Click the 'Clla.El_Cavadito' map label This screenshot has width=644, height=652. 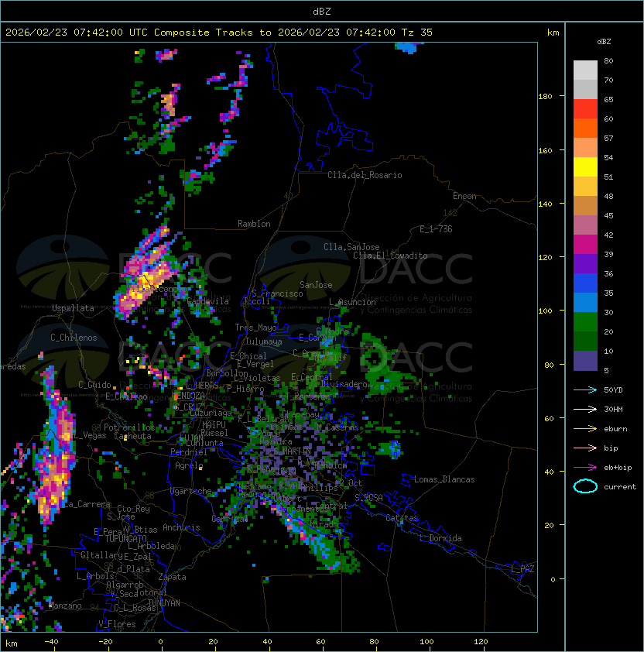pos(390,256)
